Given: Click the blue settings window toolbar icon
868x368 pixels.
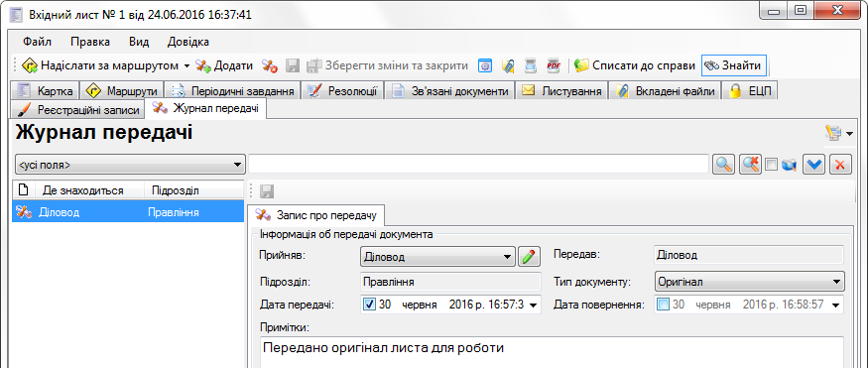Looking at the screenshot, I should coord(485,65).
